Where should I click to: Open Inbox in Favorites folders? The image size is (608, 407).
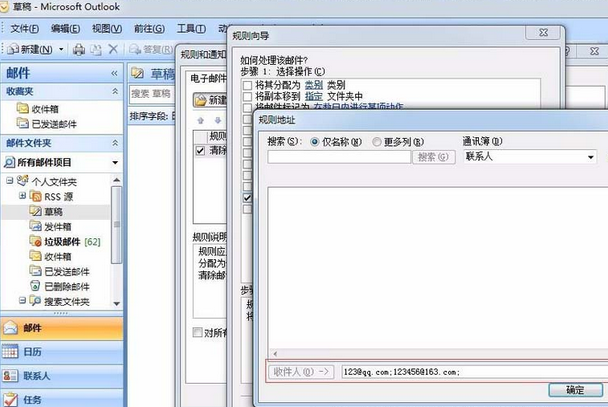[38, 109]
